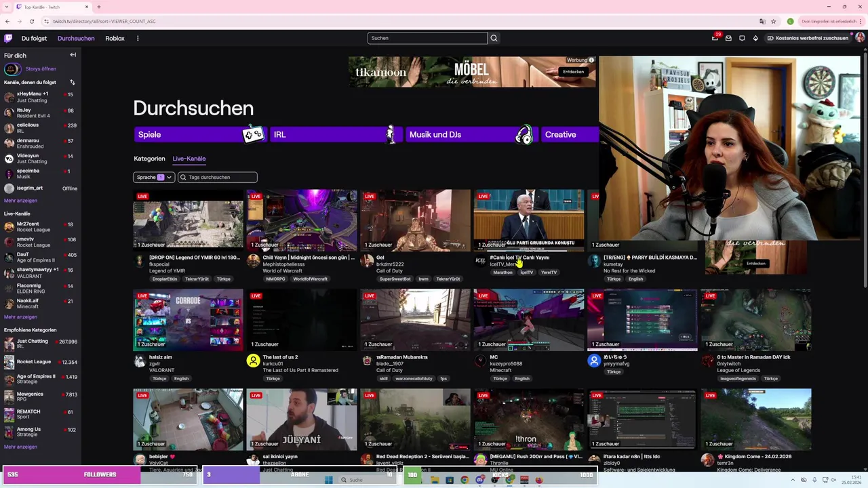Image resolution: width=868 pixels, height=488 pixels.
Task: Open Chrome's three-dot menu beside Eingreifen message
Action: 862,21
